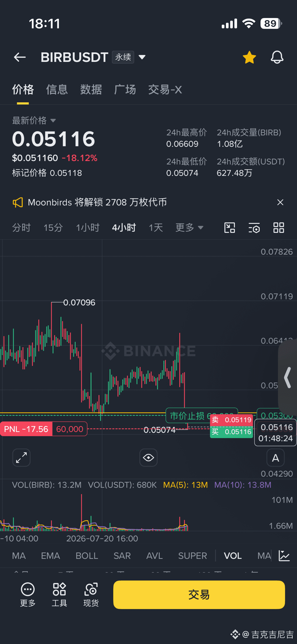The image size is (297, 644).
Task: Open the Moonbirds unlock announcement
Action: (x=97, y=202)
